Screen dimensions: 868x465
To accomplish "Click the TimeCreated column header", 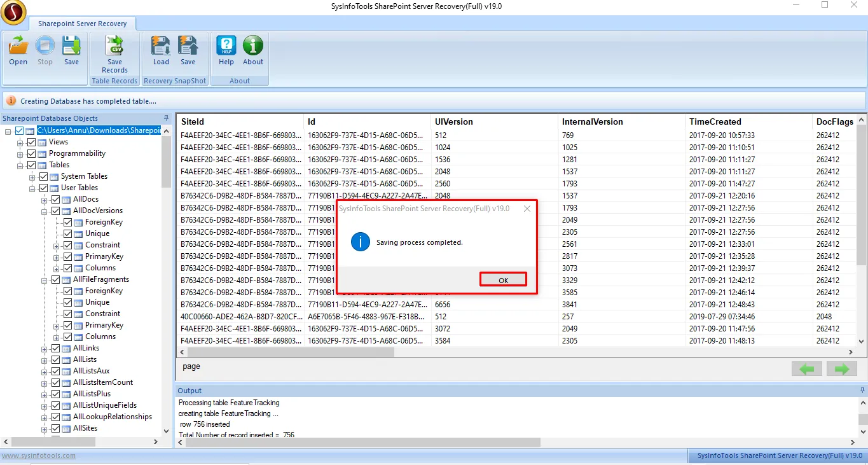I will tap(715, 121).
